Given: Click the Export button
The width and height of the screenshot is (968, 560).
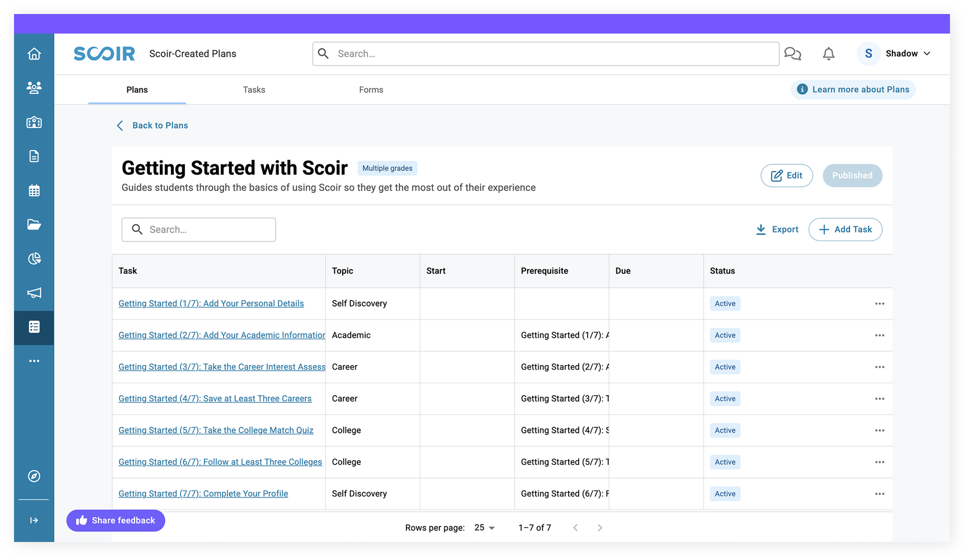Looking at the screenshot, I should pyautogui.click(x=777, y=229).
